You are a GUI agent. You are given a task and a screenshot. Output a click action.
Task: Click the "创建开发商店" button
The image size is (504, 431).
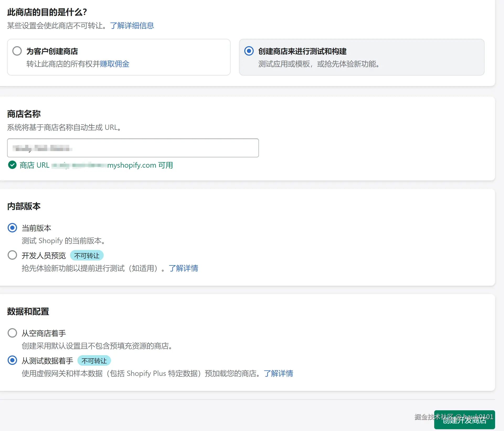(465, 419)
